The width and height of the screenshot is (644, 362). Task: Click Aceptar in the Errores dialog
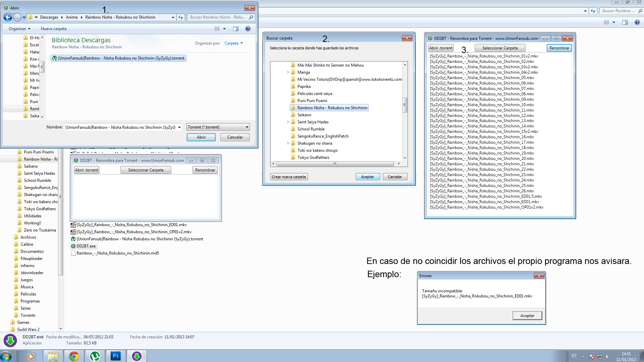(527, 315)
